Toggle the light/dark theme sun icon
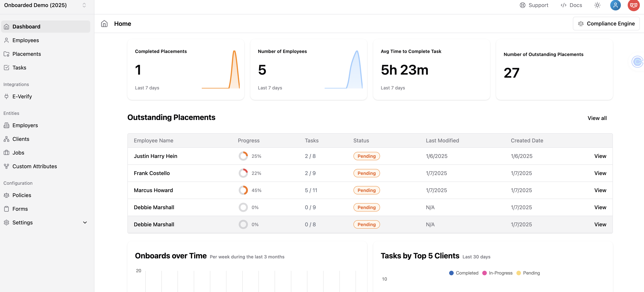 coord(597,5)
